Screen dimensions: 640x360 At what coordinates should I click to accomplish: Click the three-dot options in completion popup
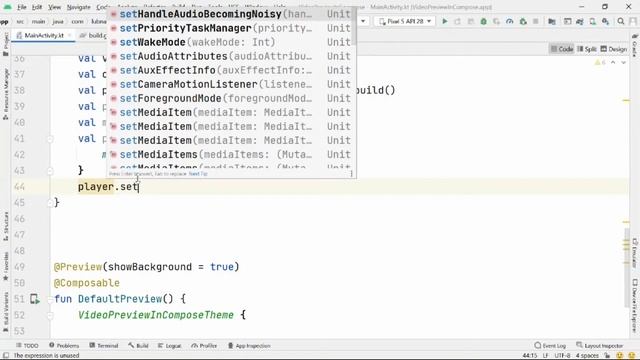point(351,174)
